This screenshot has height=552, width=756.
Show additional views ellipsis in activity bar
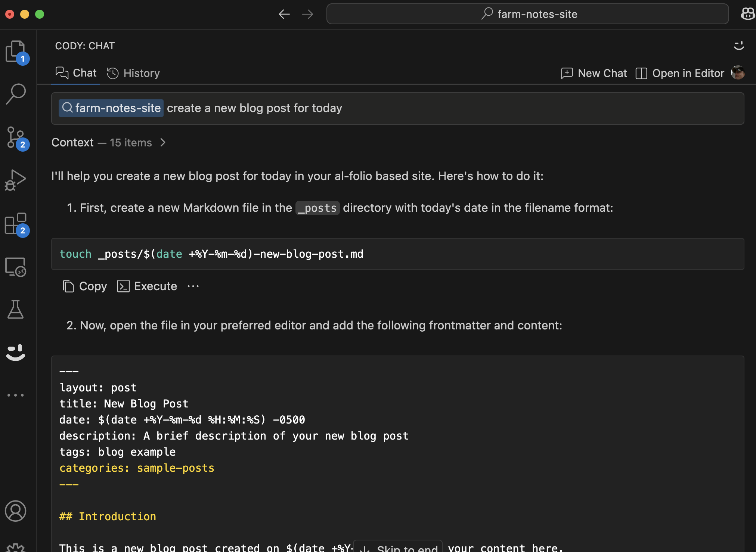point(16,395)
